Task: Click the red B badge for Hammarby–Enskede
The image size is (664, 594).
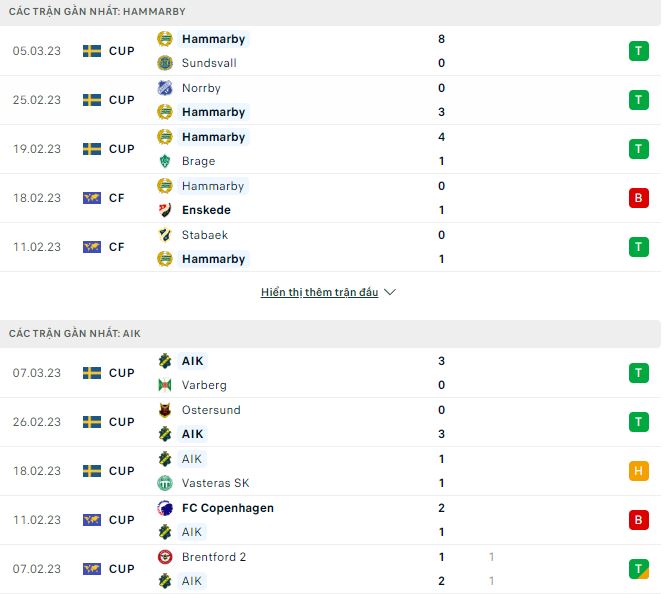Action: (639, 198)
